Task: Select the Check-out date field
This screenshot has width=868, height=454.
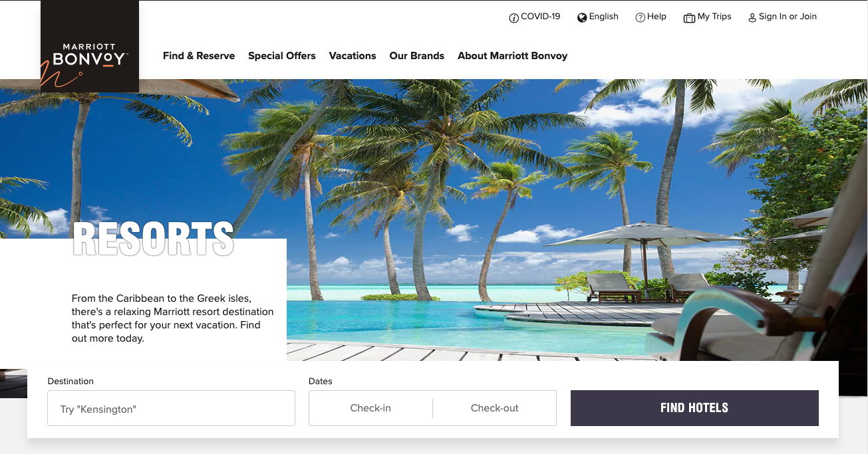Action: 494,408
